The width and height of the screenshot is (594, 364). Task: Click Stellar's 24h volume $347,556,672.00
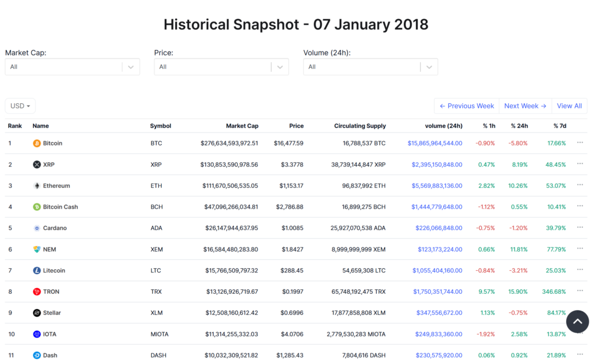coord(440,313)
